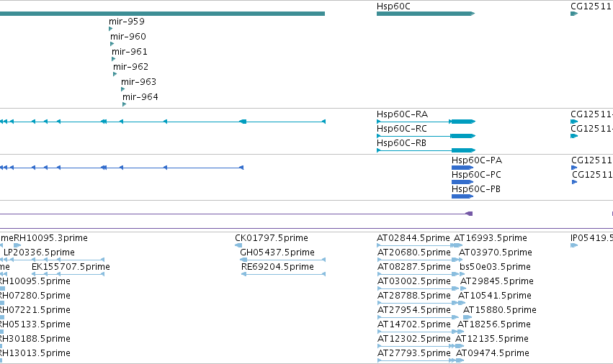613x364 pixels.
Task: Click the purple feature end block
Action: pos(469,214)
